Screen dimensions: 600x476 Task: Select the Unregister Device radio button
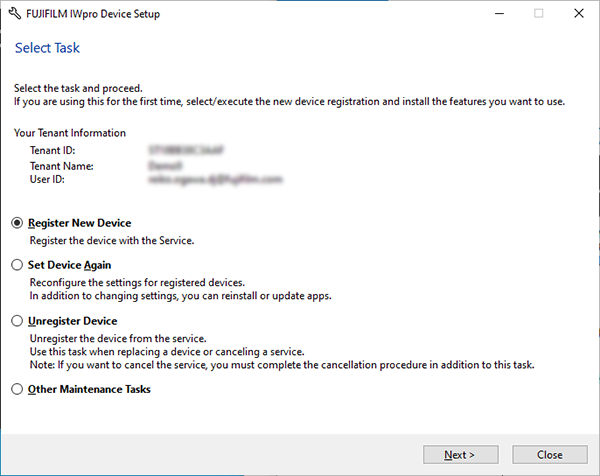click(x=17, y=321)
